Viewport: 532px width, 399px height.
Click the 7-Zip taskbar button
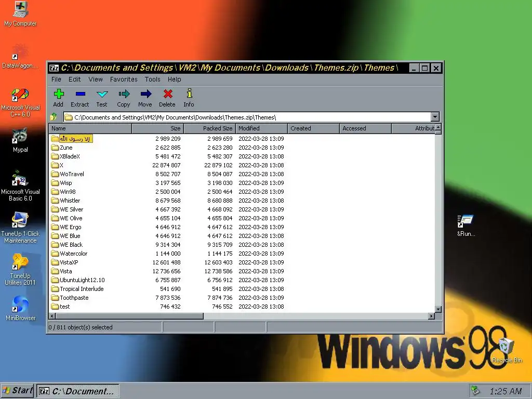pos(78,391)
